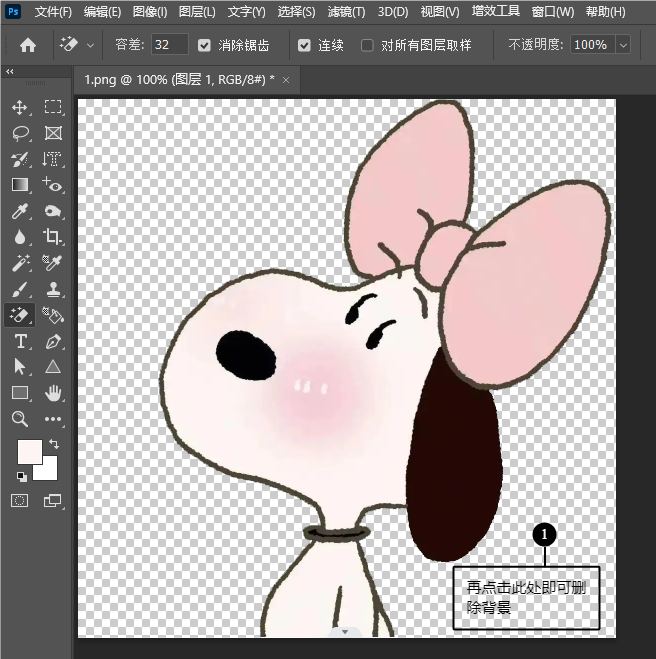656x659 pixels.
Task: Select the Rectangle shape tool
Action: click(20, 393)
